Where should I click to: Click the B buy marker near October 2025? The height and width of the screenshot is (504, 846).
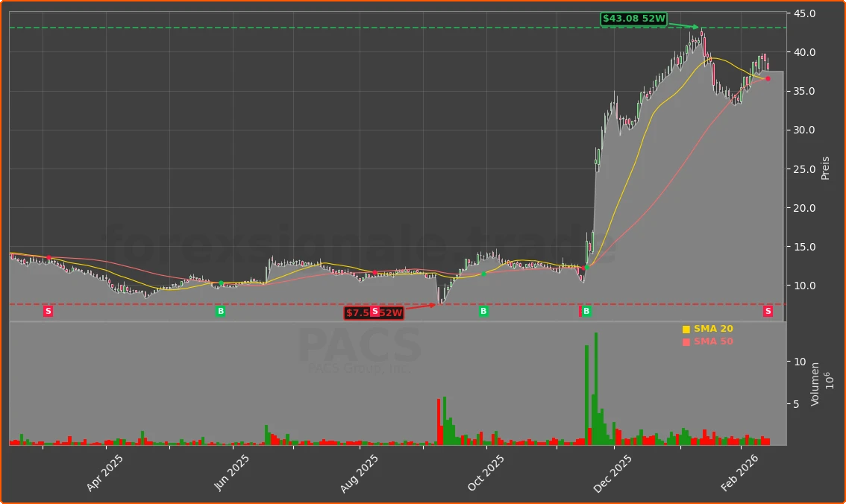(x=483, y=311)
